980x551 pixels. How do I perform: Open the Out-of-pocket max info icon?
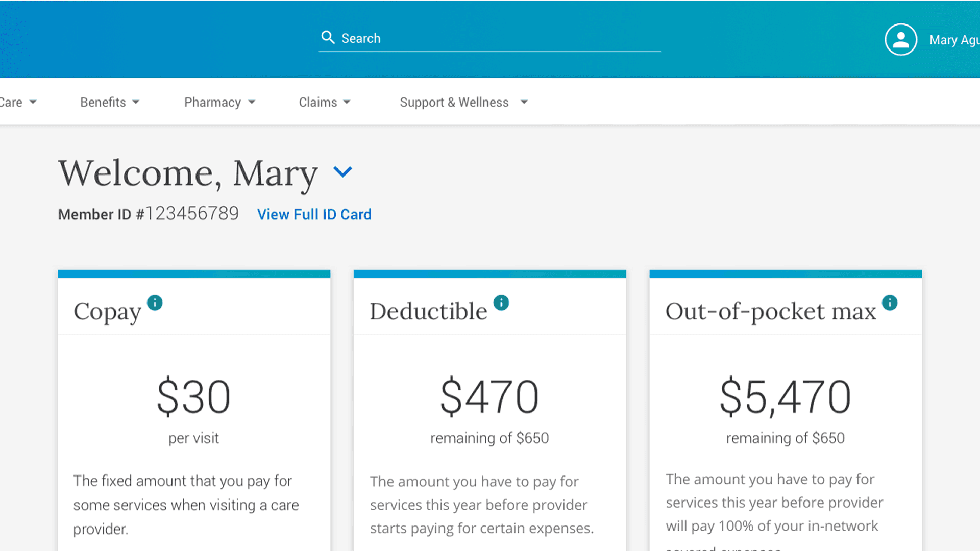tap(890, 303)
